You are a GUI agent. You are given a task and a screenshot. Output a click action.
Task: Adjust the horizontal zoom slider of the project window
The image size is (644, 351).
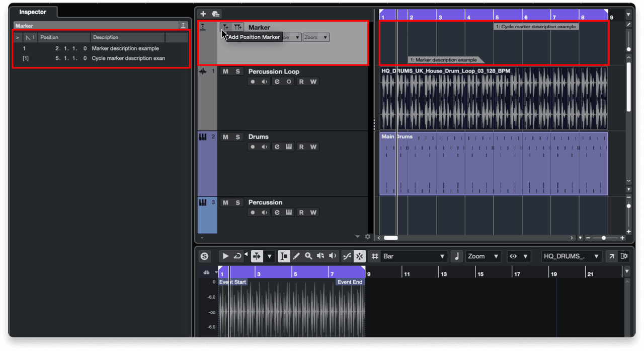[604, 237]
